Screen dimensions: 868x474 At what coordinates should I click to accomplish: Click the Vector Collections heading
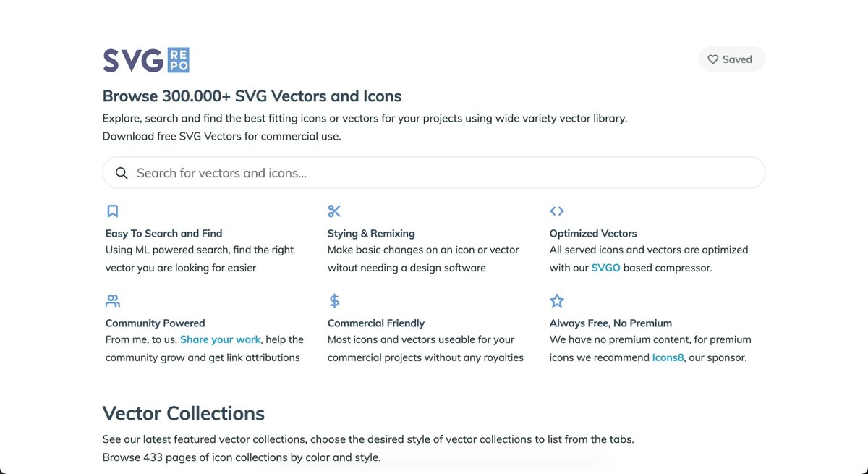tap(184, 413)
